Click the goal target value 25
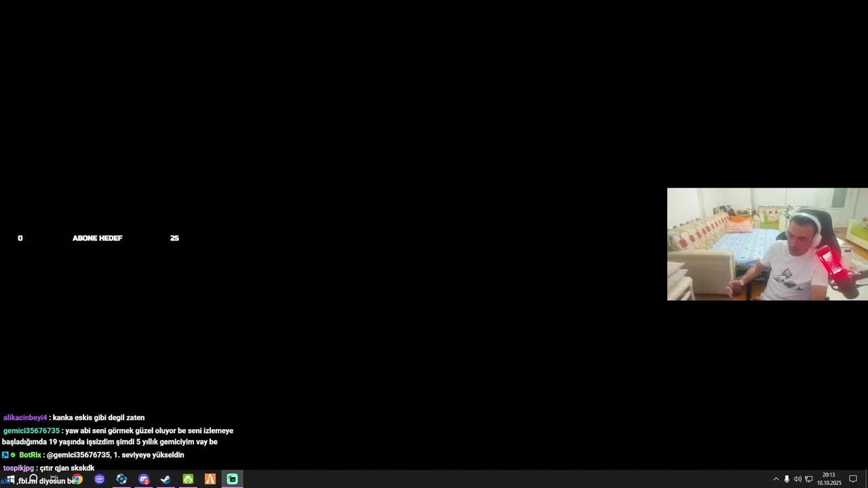 coord(174,238)
